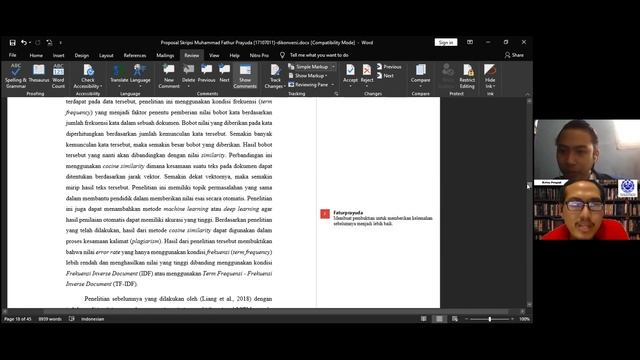
Task: Open the Tracking group dialog launcher
Action: [336, 93]
